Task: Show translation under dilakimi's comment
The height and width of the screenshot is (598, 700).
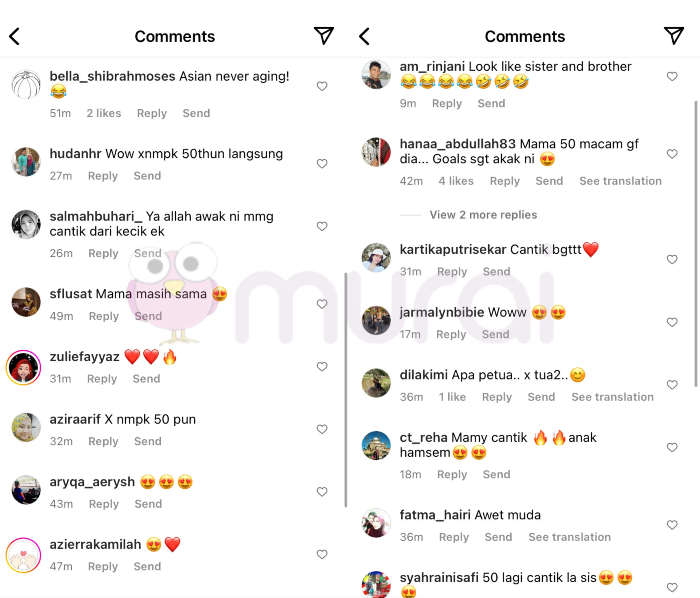Action: click(612, 397)
